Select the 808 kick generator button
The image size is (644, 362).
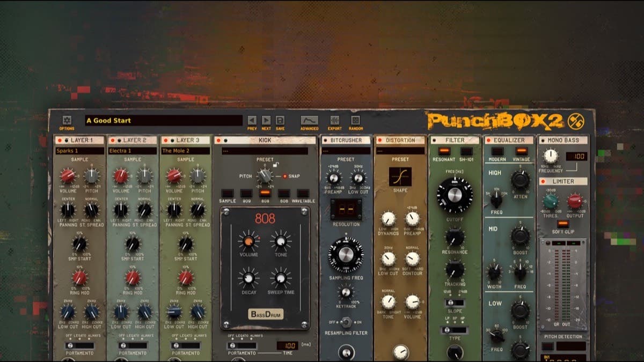pyautogui.click(x=265, y=193)
